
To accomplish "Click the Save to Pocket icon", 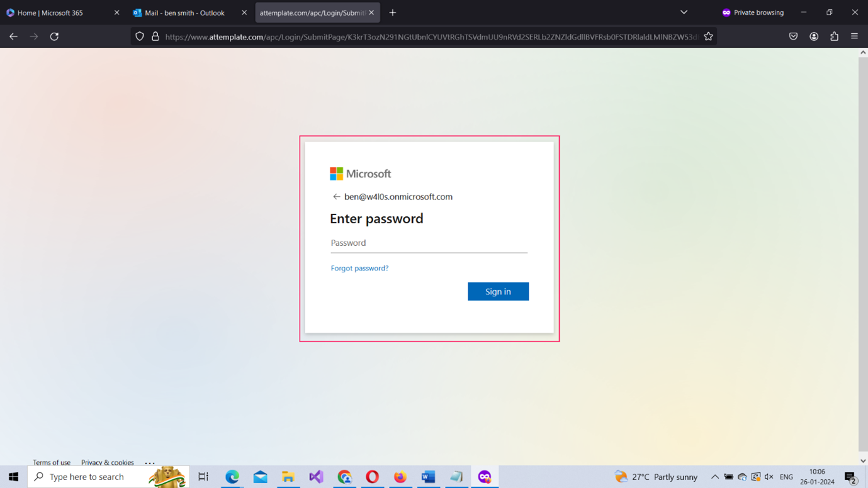I will (x=793, y=36).
